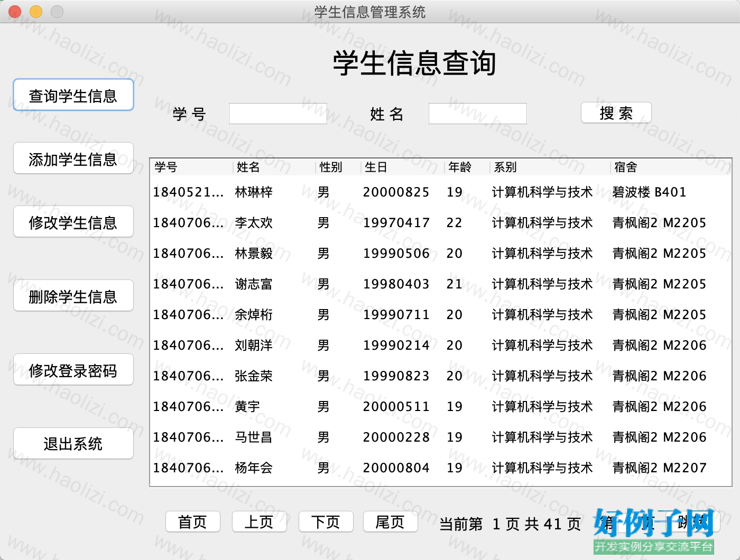740x560 pixels.
Task: Click the birthday cell 19990506
Action: tap(396, 254)
